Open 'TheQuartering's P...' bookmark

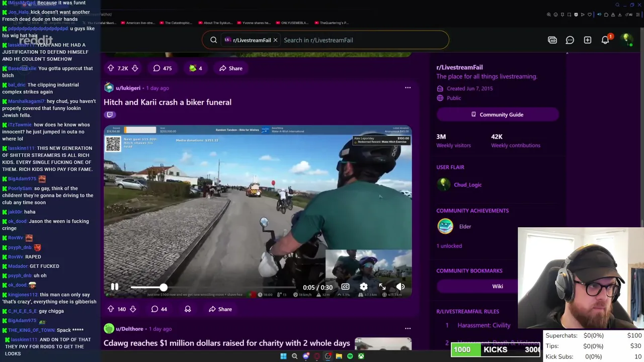pyautogui.click(x=332, y=23)
